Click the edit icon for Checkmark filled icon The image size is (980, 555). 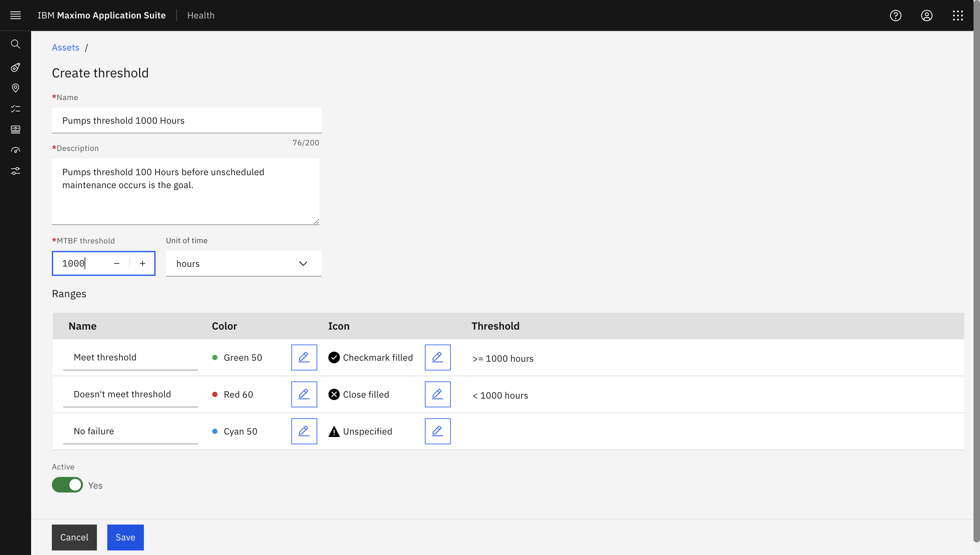437,357
